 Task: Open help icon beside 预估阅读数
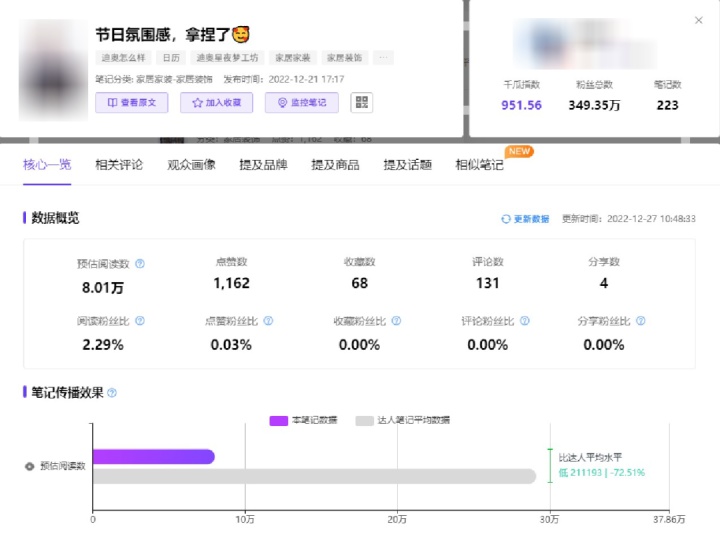click(x=140, y=264)
